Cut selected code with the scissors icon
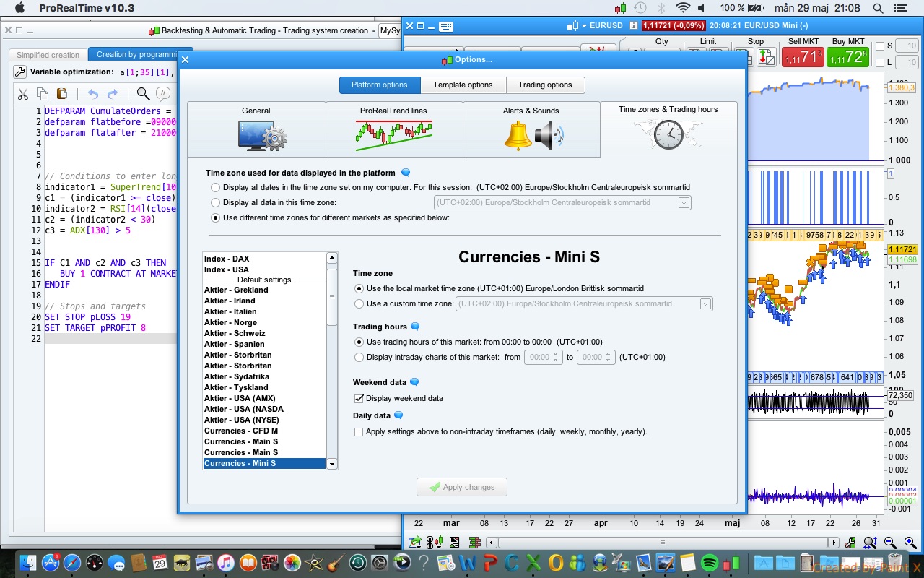 [23, 94]
